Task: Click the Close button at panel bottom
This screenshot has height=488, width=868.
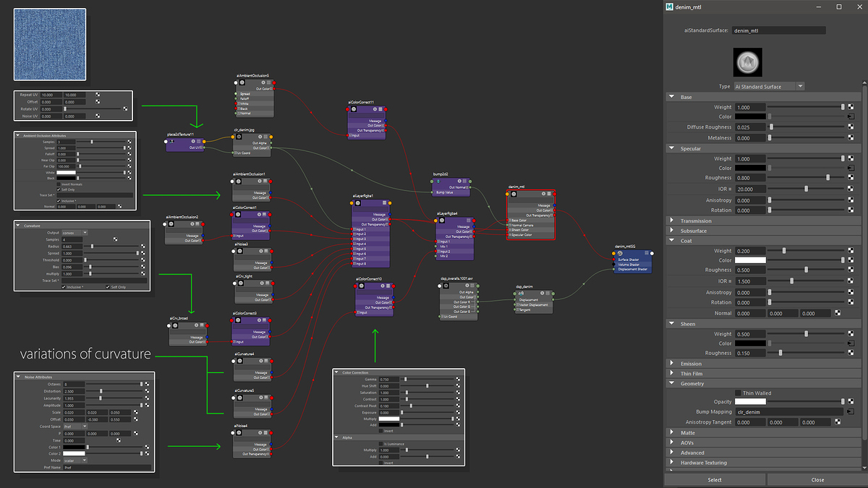Action: coord(817,479)
